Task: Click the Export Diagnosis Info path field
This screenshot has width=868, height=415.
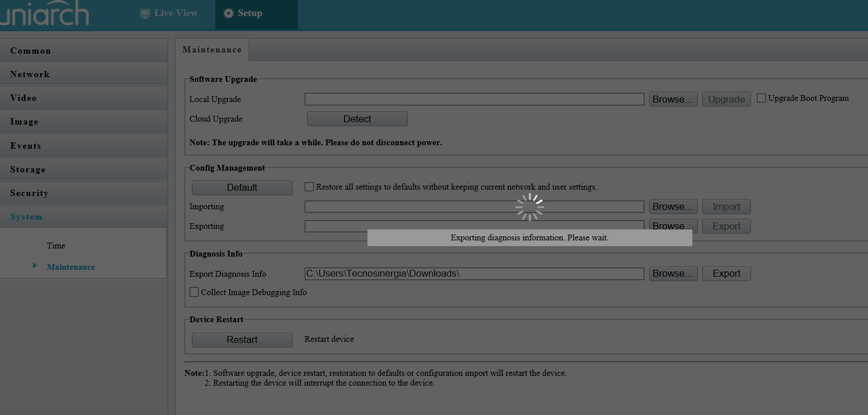Action: 474,273
